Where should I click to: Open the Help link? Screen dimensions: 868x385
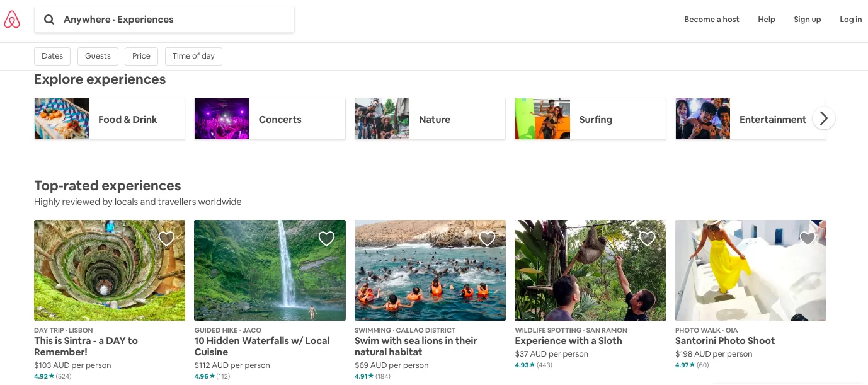[x=767, y=20]
